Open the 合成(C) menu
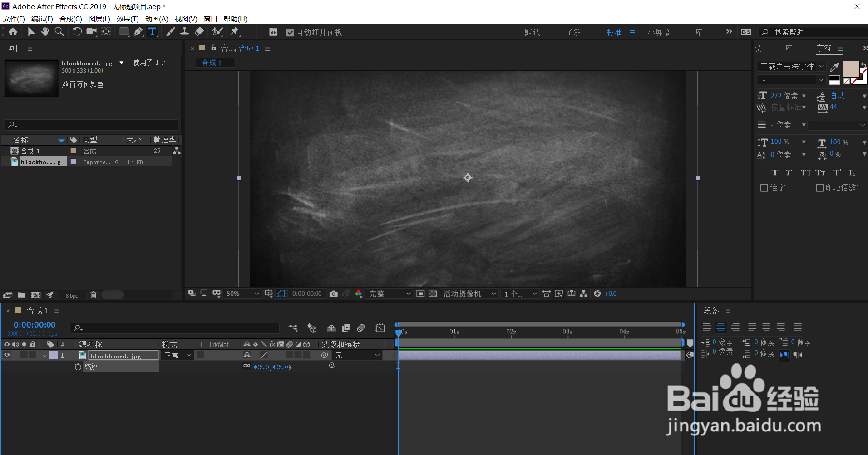 click(x=71, y=19)
